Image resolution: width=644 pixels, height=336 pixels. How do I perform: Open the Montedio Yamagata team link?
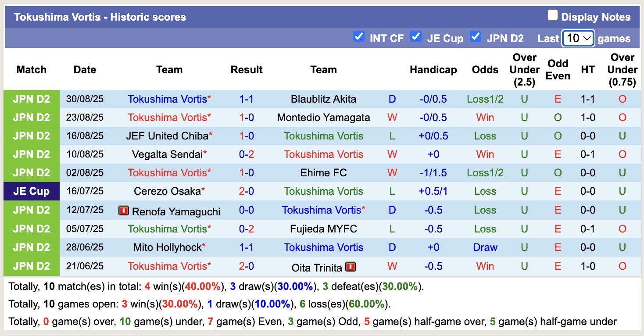point(323,117)
